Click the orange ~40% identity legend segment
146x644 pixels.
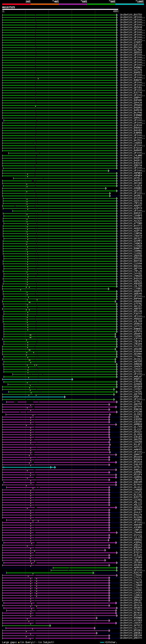click(x=45, y=4)
